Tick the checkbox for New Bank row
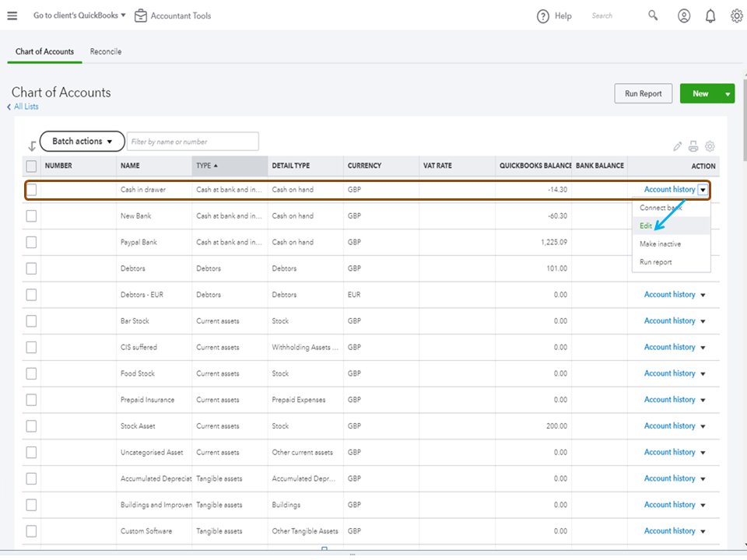Viewport: 747px width, 560px height. 31,216
